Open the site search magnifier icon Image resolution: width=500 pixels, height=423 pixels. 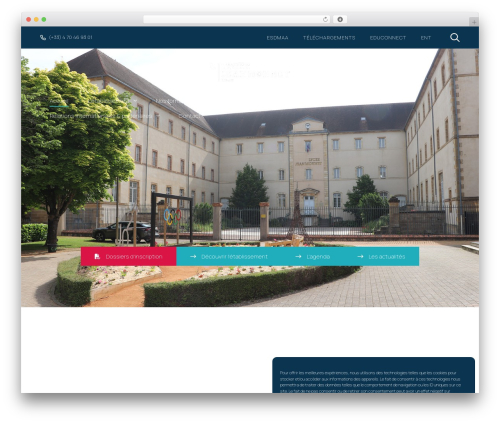pyautogui.click(x=455, y=37)
